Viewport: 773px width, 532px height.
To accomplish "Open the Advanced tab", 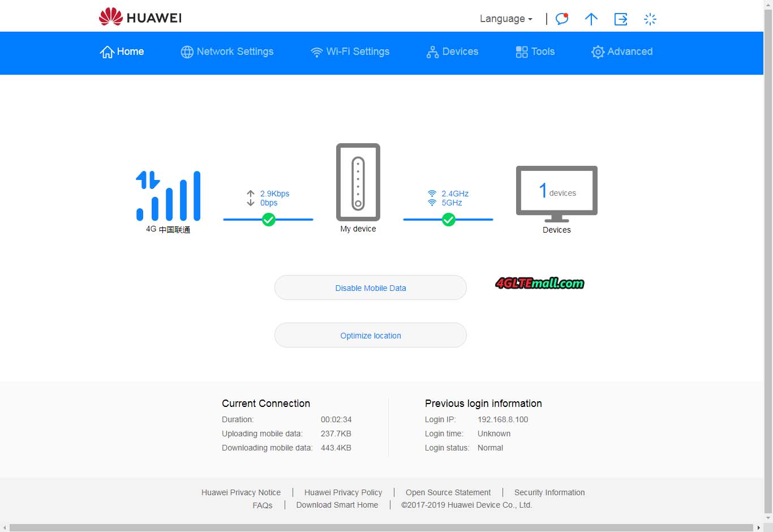I will (x=621, y=52).
